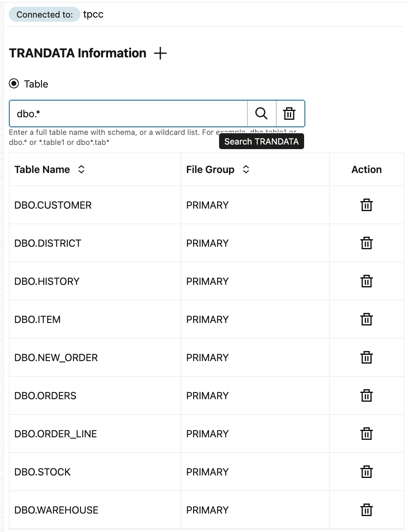Image resolution: width=408 pixels, height=532 pixels.
Task: Click the File Group column header
Action: 210,170
